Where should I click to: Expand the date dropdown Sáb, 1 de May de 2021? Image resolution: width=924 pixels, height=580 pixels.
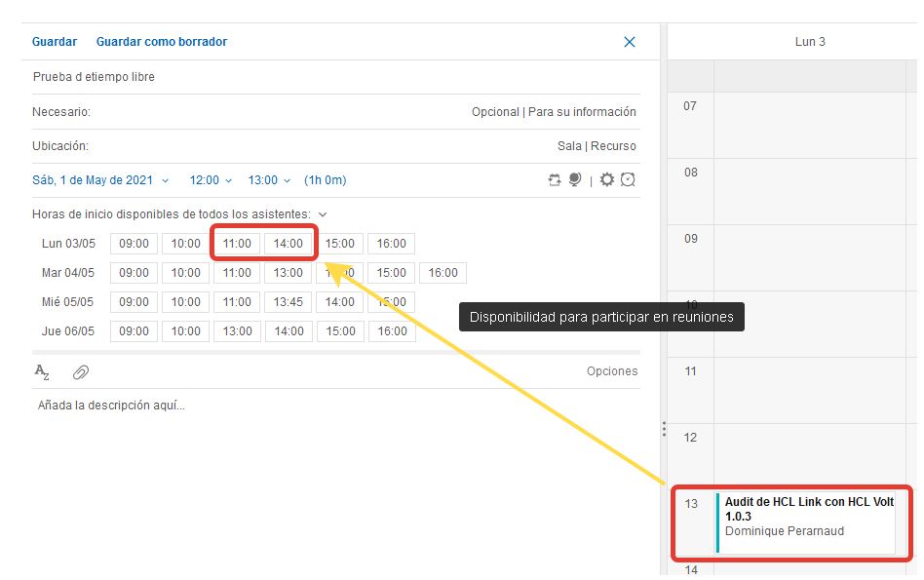pyautogui.click(x=100, y=180)
